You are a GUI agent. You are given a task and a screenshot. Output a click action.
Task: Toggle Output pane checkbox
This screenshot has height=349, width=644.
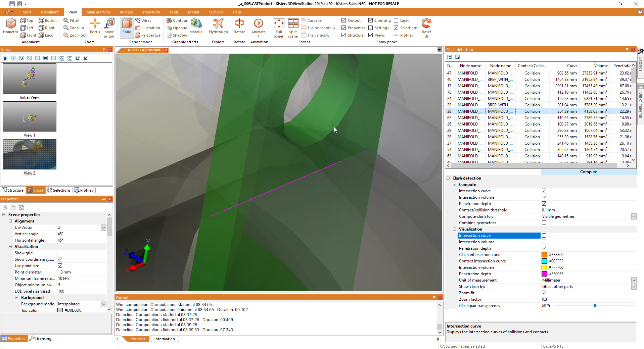pos(343,20)
